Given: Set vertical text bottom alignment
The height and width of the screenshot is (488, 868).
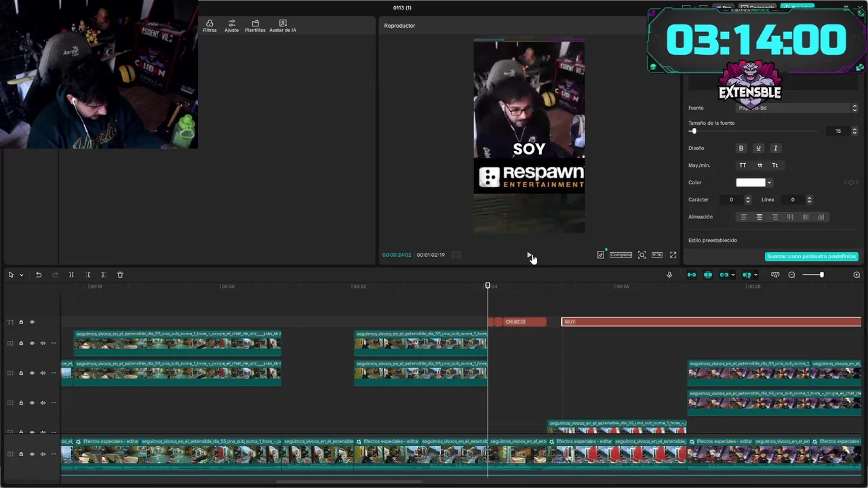Looking at the screenshot, I should click(x=821, y=217).
